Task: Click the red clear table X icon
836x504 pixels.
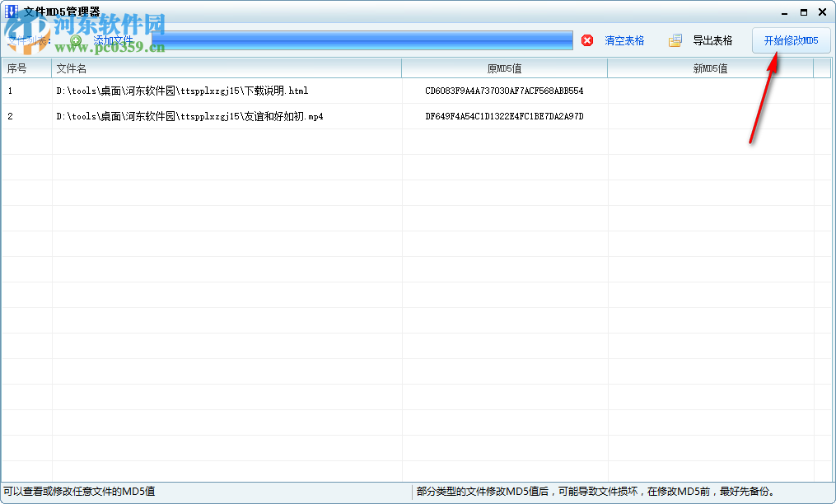Action: click(587, 40)
